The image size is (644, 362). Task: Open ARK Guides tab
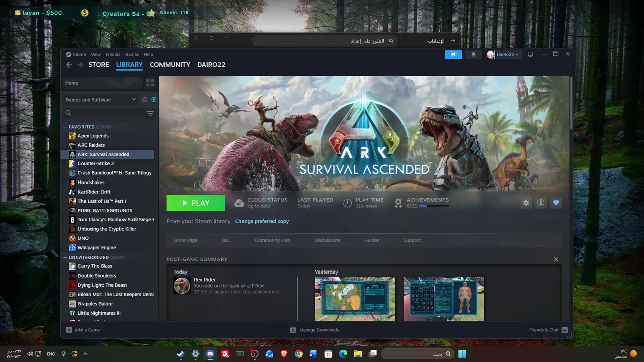pos(372,240)
